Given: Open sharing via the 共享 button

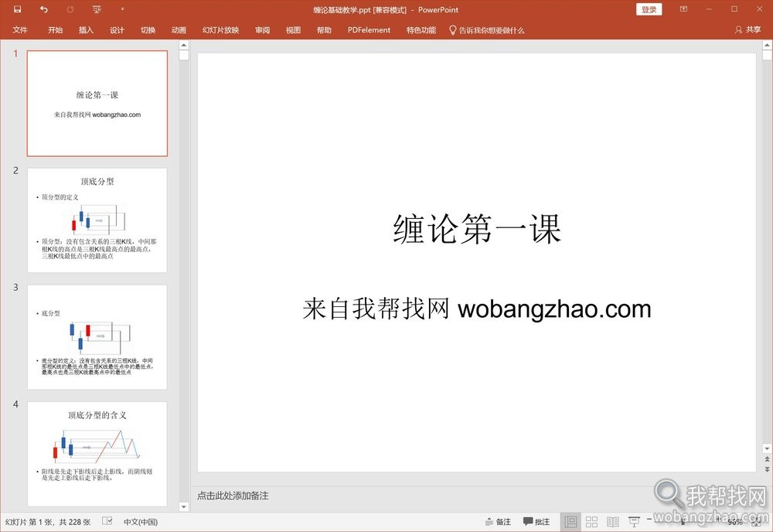Looking at the screenshot, I should 754,30.
